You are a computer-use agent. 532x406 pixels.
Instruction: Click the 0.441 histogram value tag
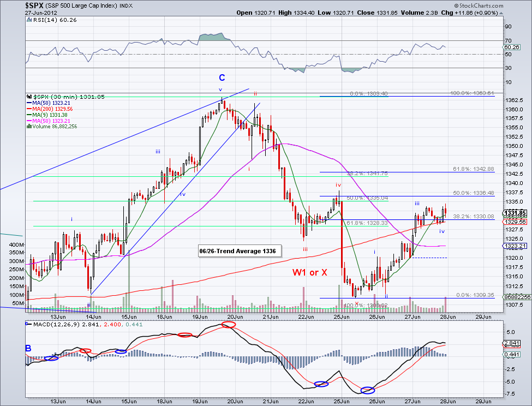click(x=512, y=355)
